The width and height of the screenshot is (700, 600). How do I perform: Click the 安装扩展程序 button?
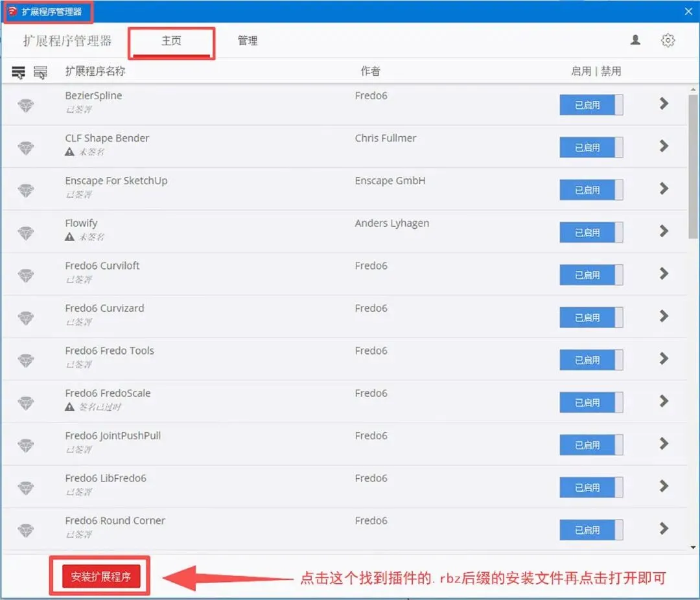click(101, 576)
